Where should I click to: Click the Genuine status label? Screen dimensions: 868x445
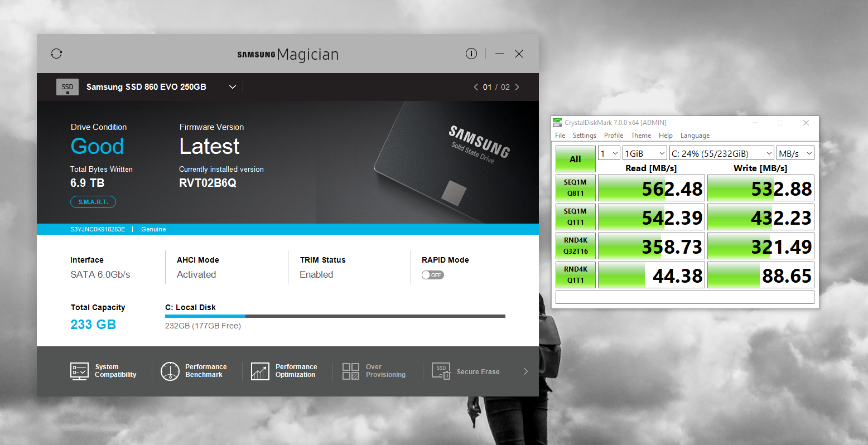point(153,229)
